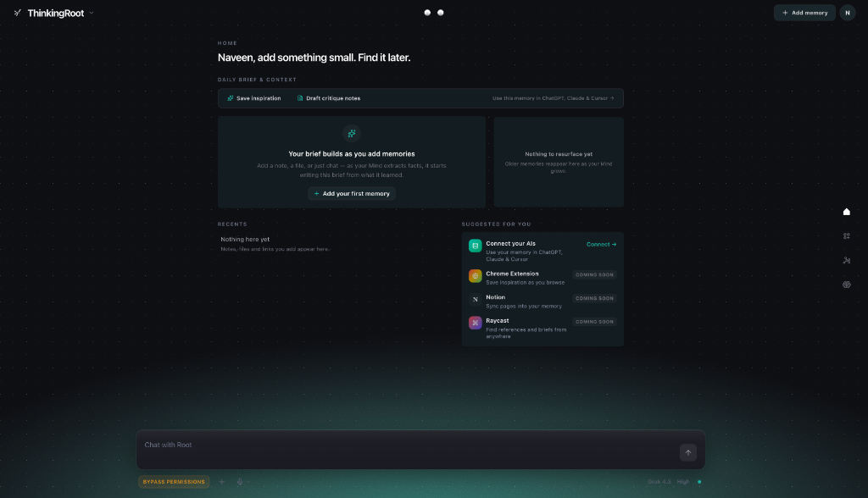Click the 'Your brief builds as you add memories' heading
The image size is (868, 498).
(352, 154)
